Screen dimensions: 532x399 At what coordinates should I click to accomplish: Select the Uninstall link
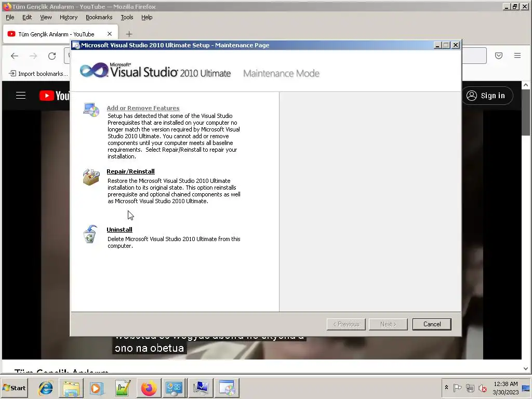[119, 229]
